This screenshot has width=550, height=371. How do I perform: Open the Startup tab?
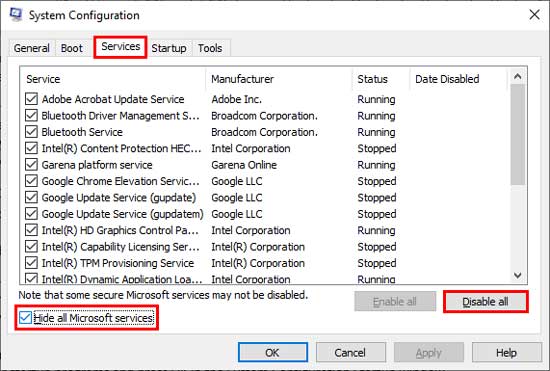(169, 48)
